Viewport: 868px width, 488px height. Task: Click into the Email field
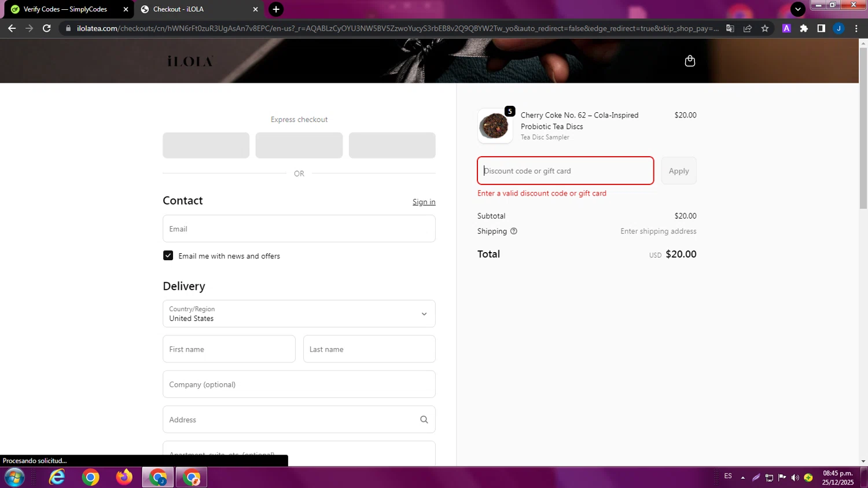[x=299, y=229]
